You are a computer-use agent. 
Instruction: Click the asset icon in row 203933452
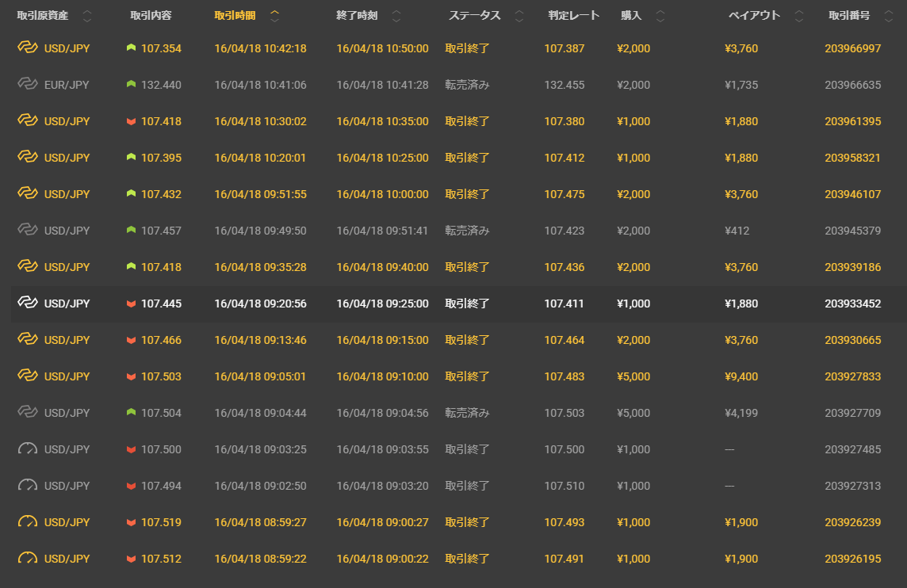(28, 304)
